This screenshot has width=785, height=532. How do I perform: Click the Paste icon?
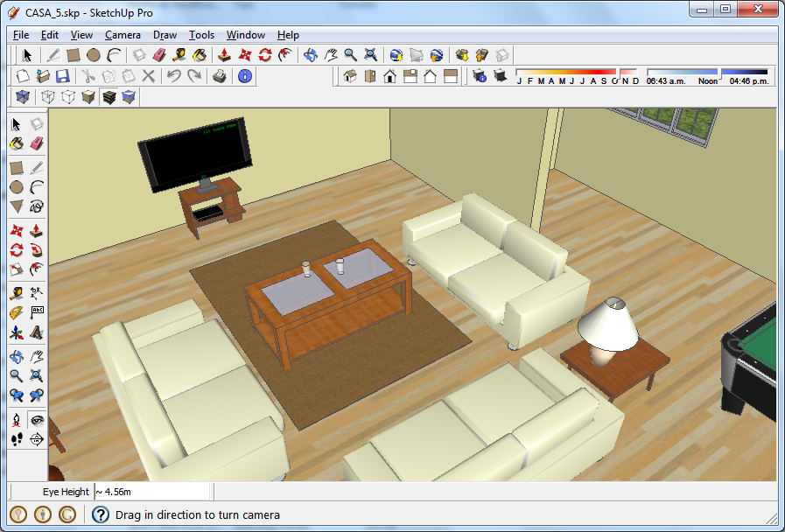point(129,76)
